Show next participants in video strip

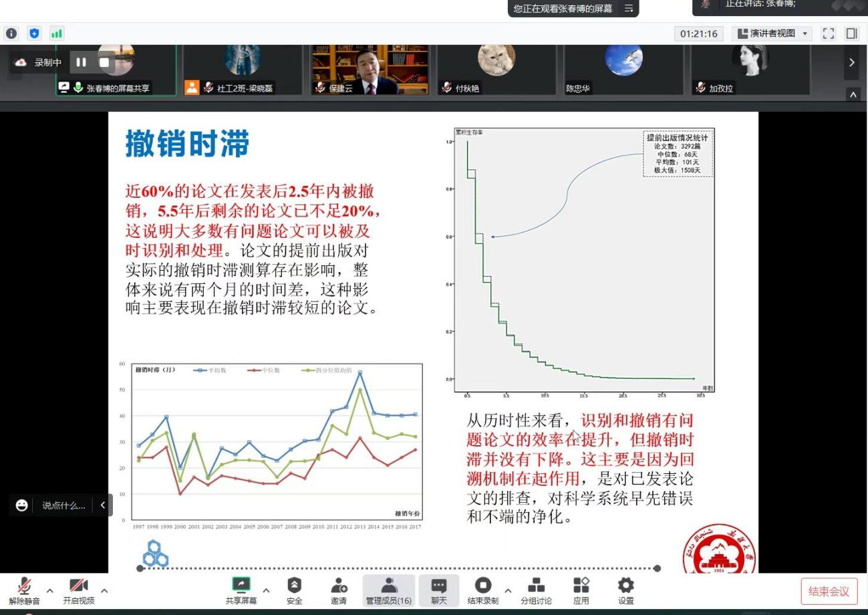pyautogui.click(x=851, y=62)
